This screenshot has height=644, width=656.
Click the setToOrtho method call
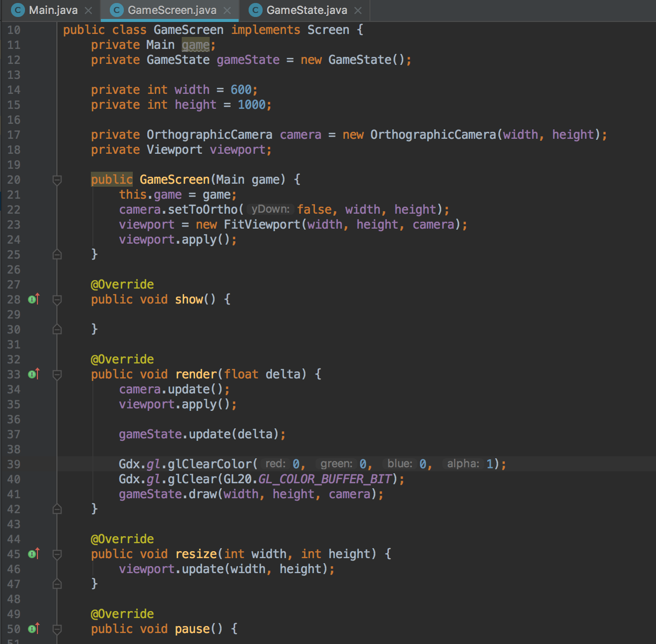click(202, 210)
